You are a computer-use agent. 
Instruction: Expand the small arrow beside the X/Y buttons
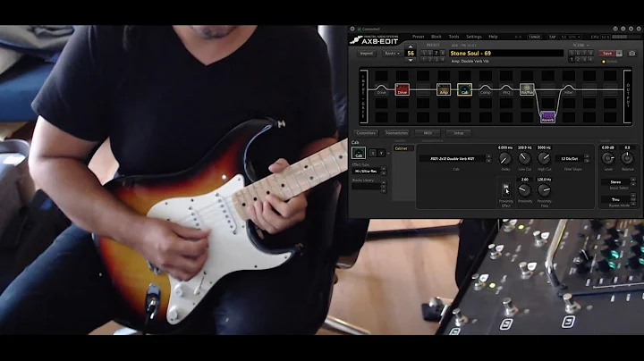[x=388, y=153]
